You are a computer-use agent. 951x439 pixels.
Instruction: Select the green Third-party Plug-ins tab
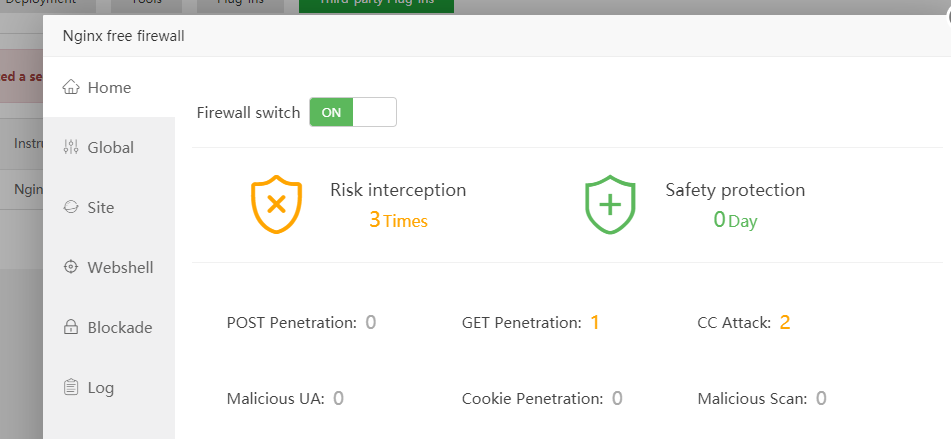click(376, 4)
